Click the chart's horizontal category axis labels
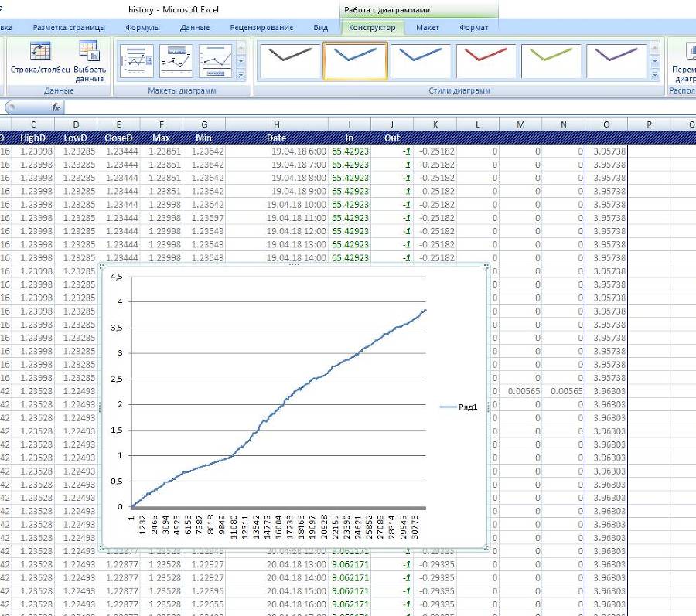The height and width of the screenshot is (616, 696). click(x=274, y=526)
